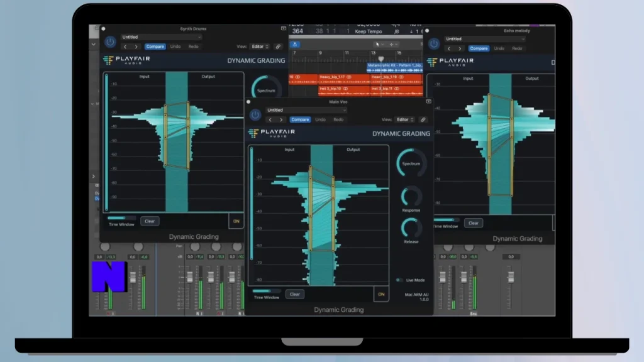Click Undo in the Echo melody window
The height and width of the screenshot is (362, 644).
[x=499, y=48]
